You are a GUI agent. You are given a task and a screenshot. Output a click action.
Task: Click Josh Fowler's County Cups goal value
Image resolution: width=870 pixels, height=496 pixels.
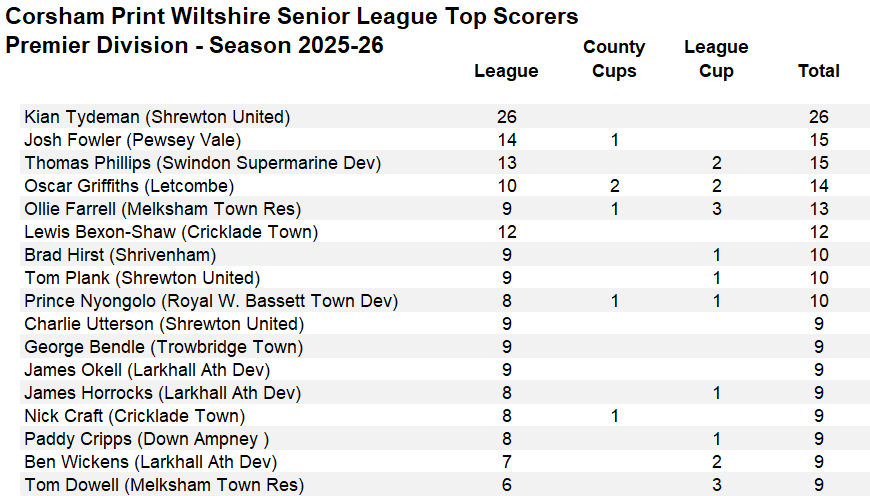(614, 140)
